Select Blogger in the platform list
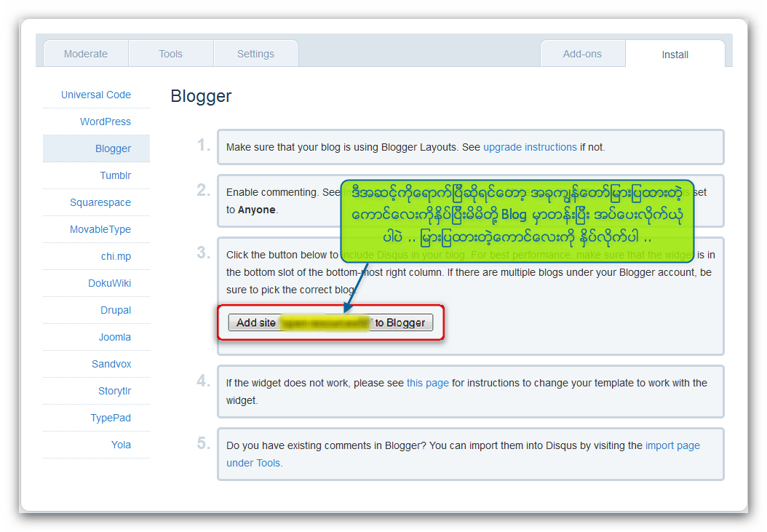This screenshot has height=532, width=767. [96, 148]
